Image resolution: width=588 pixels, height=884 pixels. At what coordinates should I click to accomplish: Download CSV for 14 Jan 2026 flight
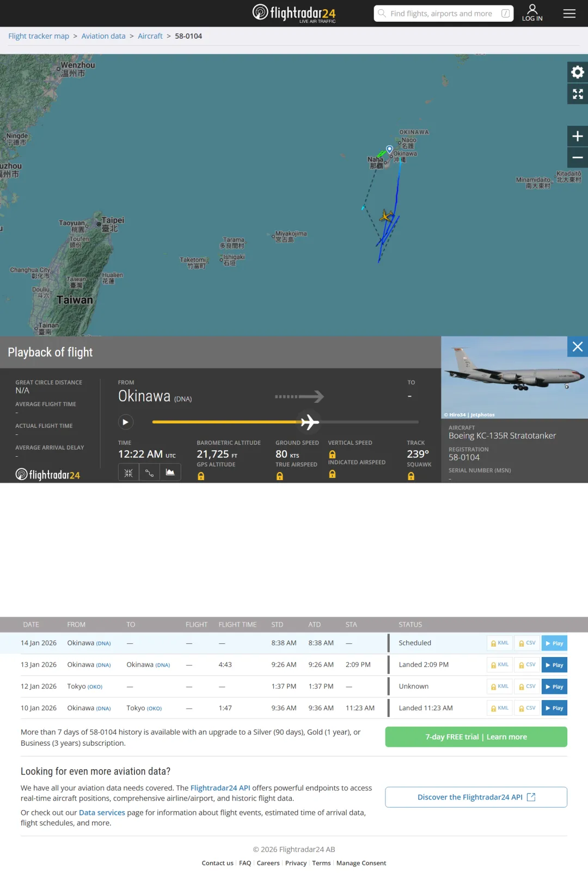(527, 643)
